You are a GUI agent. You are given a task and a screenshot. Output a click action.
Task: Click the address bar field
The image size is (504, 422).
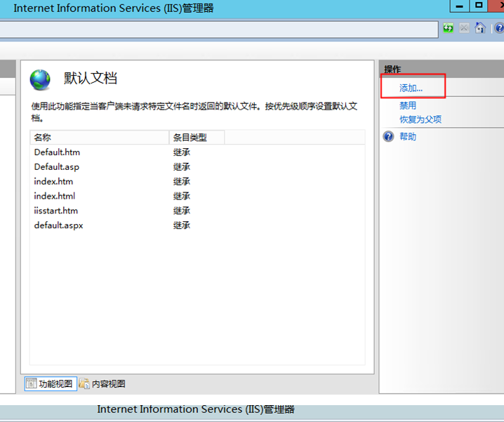pos(218,29)
